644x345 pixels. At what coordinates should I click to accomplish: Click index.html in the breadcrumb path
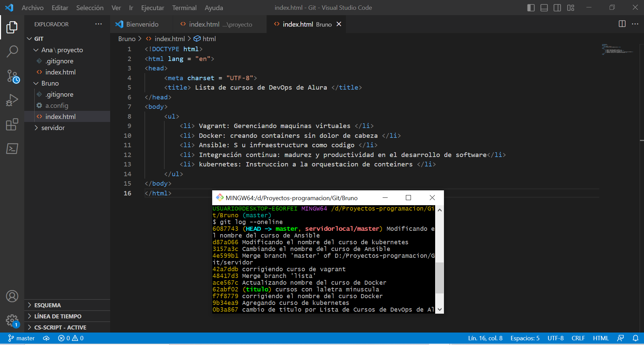pyautogui.click(x=170, y=39)
